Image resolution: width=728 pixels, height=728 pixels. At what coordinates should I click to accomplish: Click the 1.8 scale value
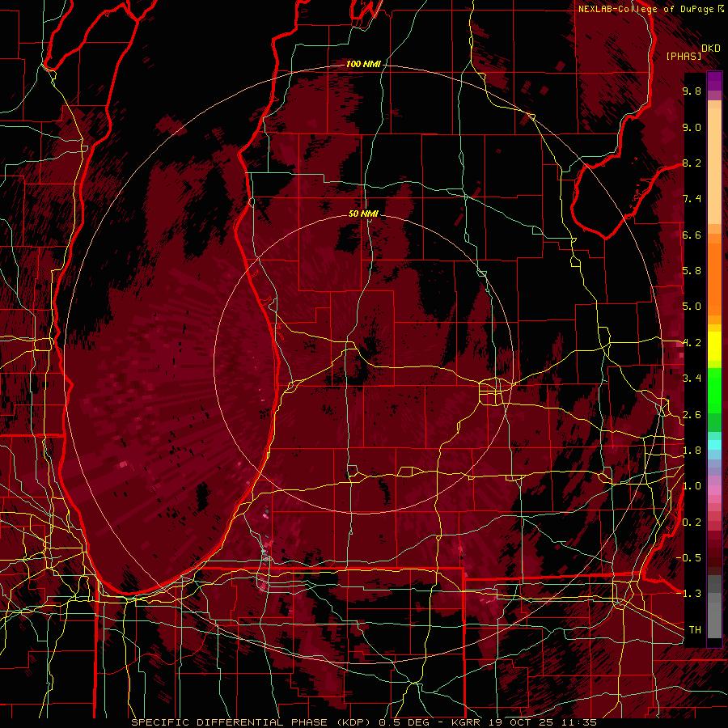(x=692, y=451)
